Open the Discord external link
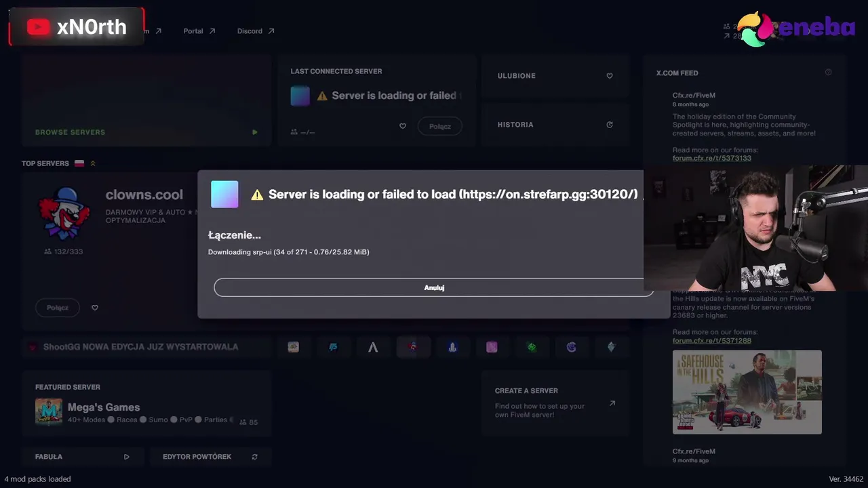The height and width of the screenshot is (488, 868). (256, 31)
